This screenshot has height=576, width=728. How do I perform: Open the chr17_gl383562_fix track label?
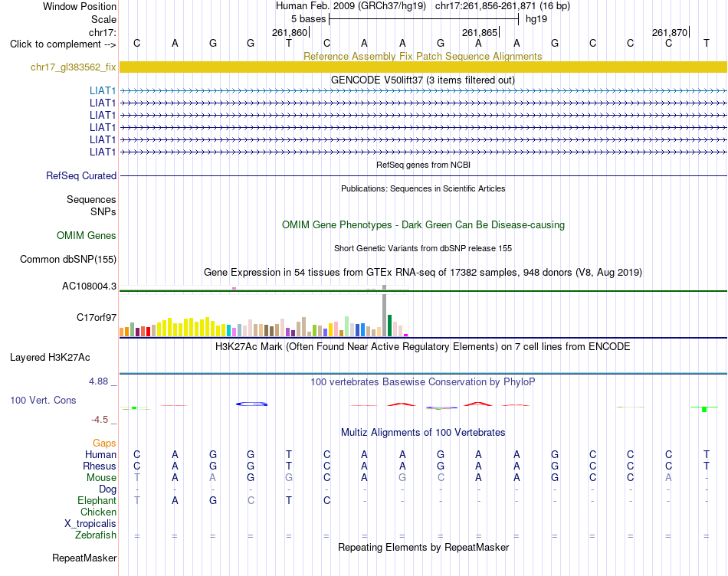73,67
